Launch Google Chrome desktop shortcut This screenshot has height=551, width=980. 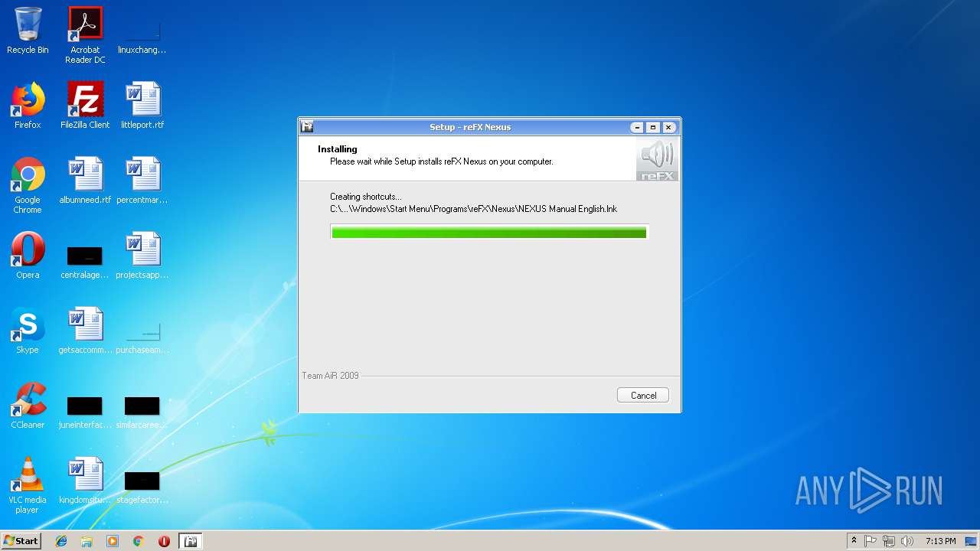pyautogui.click(x=28, y=185)
